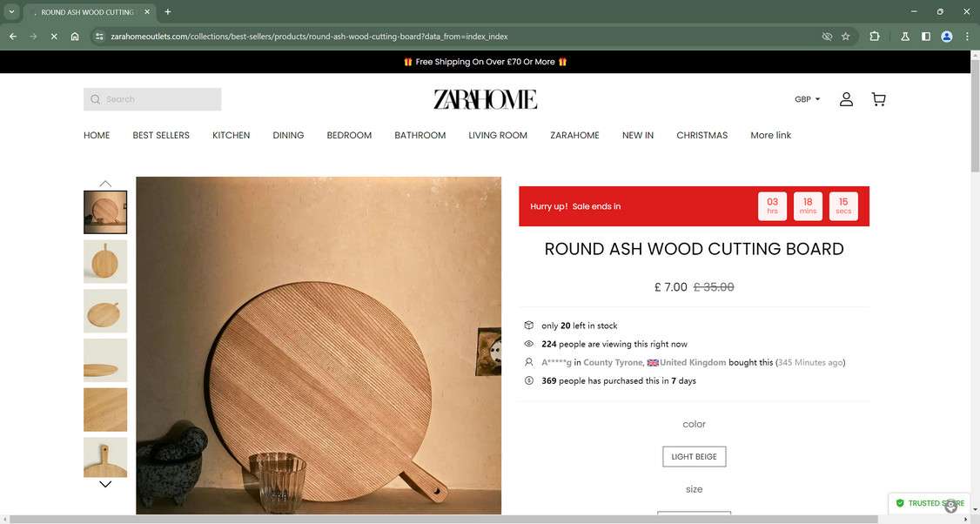Click the browser home icon
Image resolution: width=980 pixels, height=524 pixels.
point(74,37)
